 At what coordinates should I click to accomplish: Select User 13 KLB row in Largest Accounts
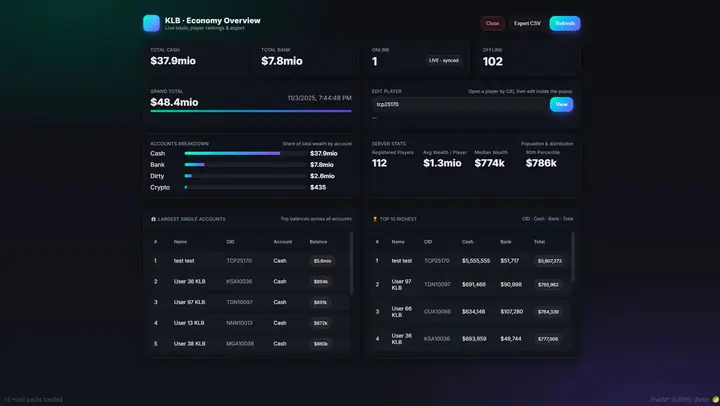click(x=249, y=323)
